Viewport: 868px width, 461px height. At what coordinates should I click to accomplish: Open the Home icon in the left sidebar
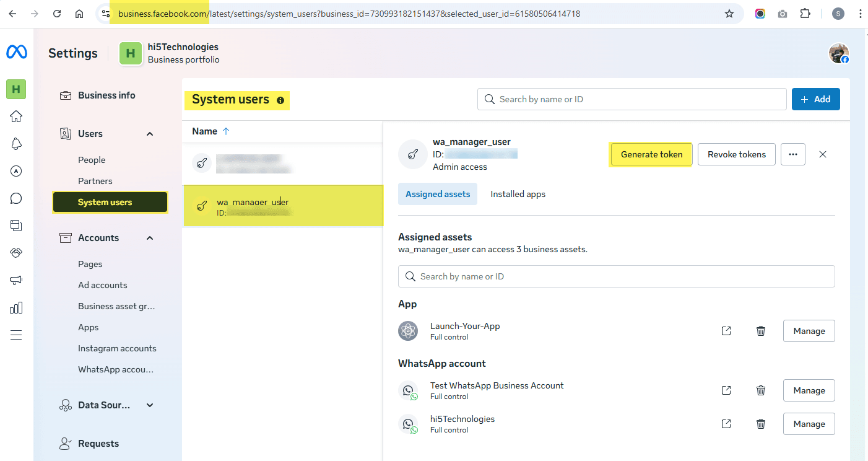point(15,116)
